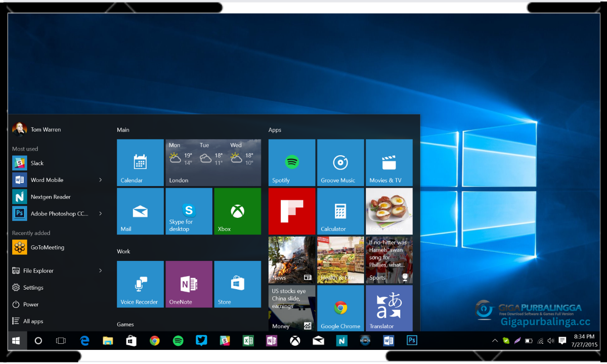
Task: Open Store icon on taskbar
Action: [131, 341]
